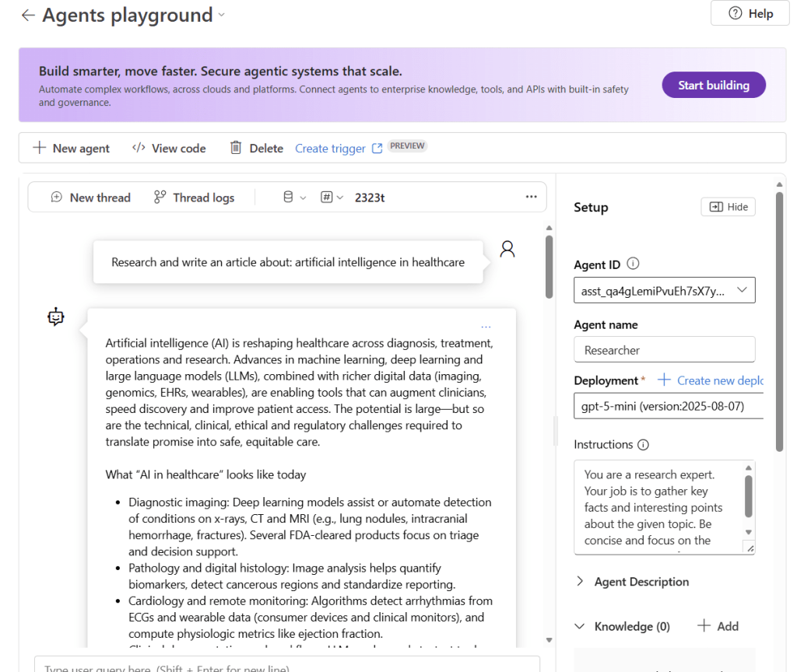Click the Instructions info icon

644,444
